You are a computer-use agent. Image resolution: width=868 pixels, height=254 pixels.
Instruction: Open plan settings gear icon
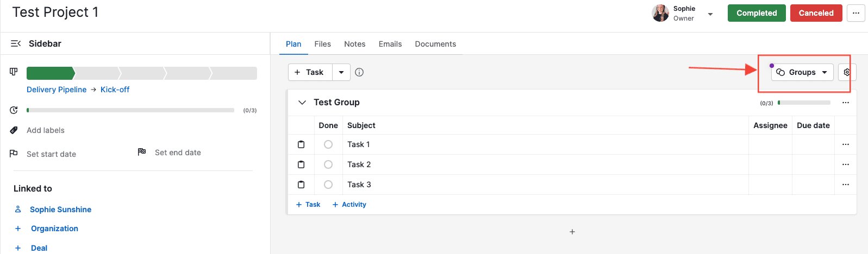pyautogui.click(x=847, y=72)
